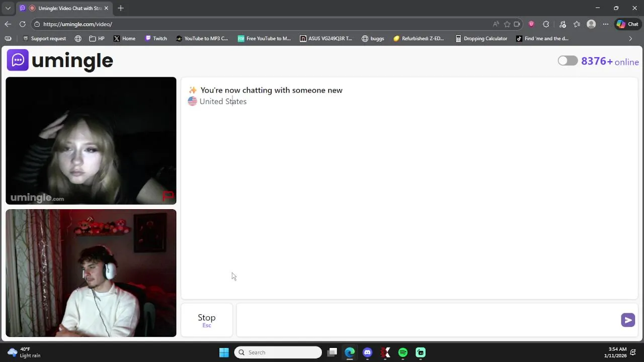This screenshot has height=362, width=644.
Task: Expand the tab actions chevron menu
Action: tap(8, 8)
